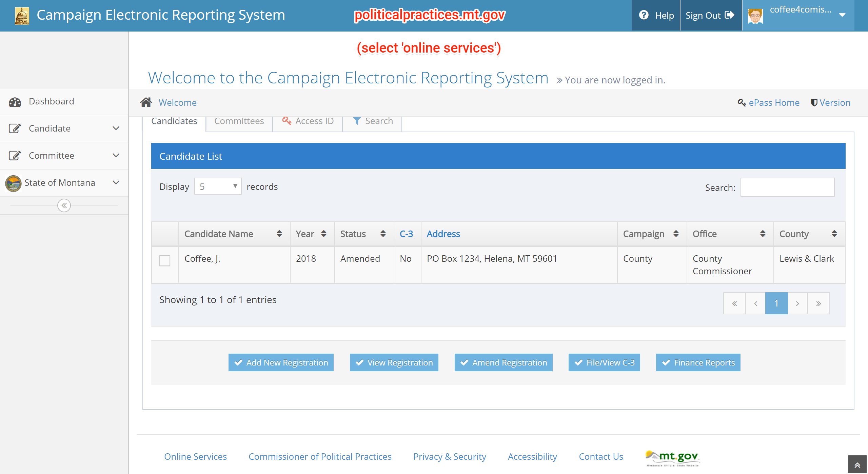Collapse the sidebar with double-chevron icon

[x=64, y=205]
